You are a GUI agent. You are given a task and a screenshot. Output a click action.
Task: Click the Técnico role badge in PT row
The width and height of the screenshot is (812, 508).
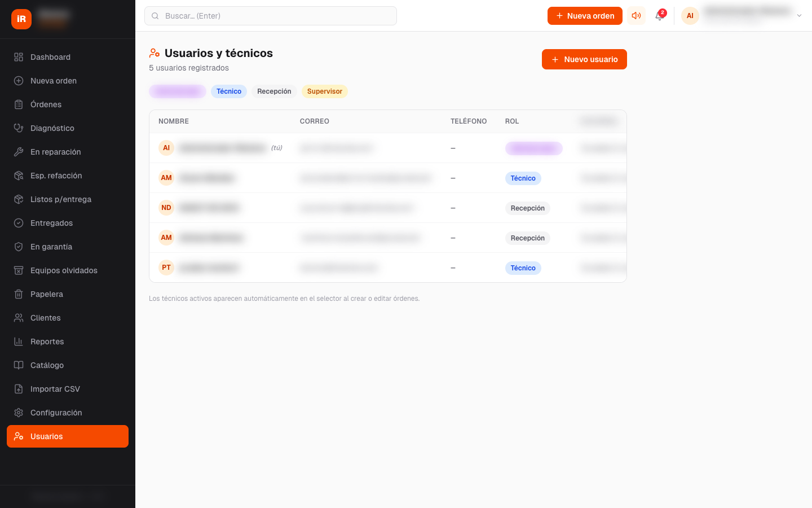pos(523,268)
